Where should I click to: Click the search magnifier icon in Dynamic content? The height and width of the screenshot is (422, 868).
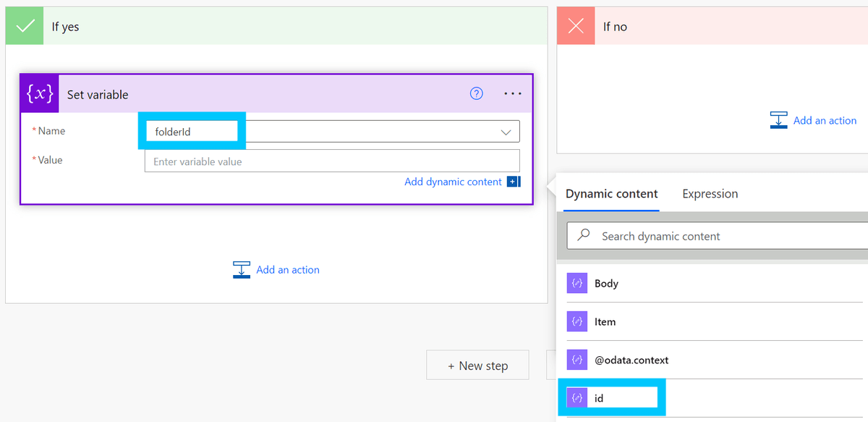coord(584,236)
